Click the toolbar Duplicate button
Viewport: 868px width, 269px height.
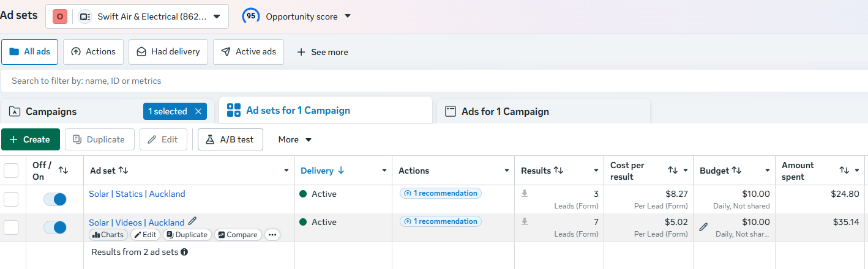point(100,139)
